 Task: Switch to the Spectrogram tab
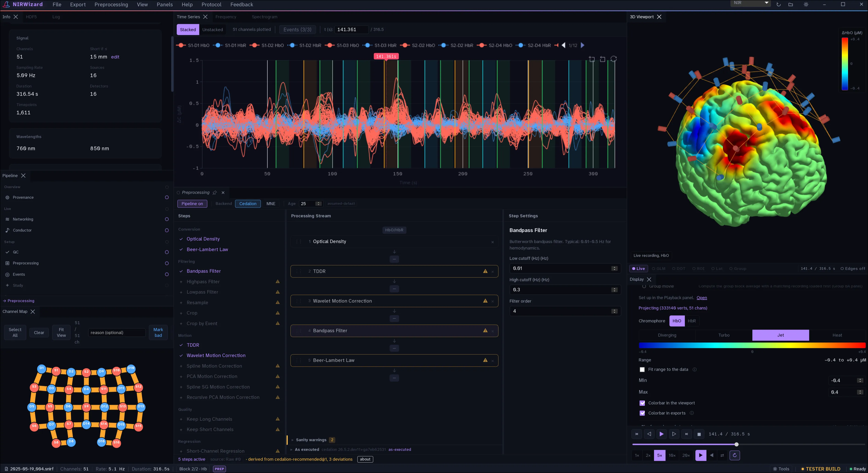tap(265, 17)
